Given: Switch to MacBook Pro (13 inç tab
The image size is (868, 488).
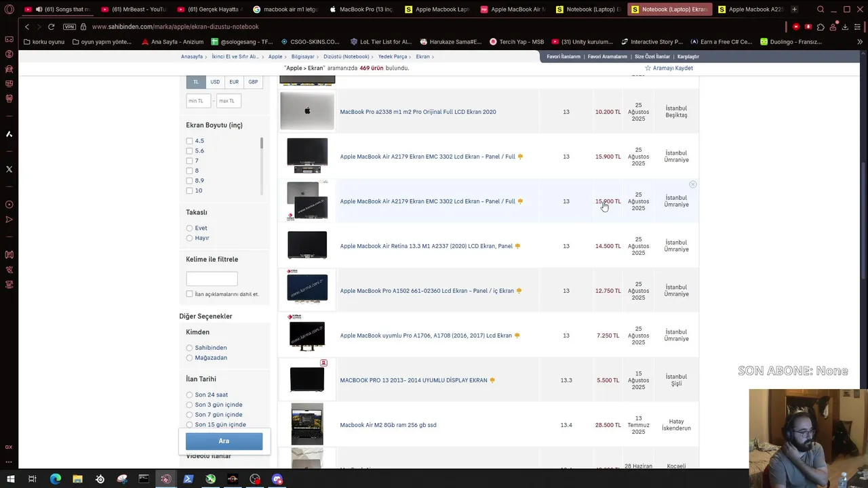Looking at the screenshot, I should pyautogui.click(x=361, y=9).
